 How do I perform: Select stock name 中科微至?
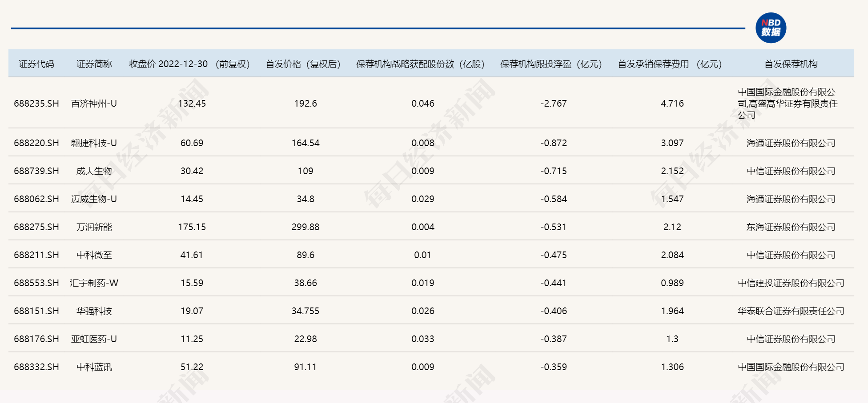point(94,255)
